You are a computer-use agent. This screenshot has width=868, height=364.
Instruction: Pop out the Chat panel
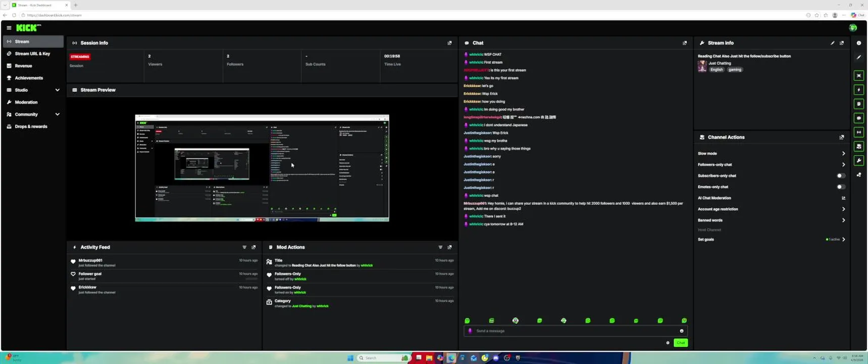[685, 43]
